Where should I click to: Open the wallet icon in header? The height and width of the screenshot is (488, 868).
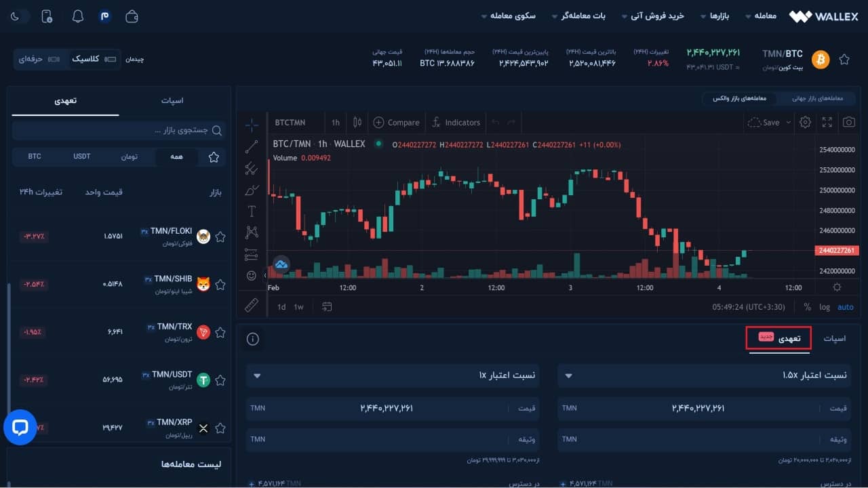pos(132,16)
